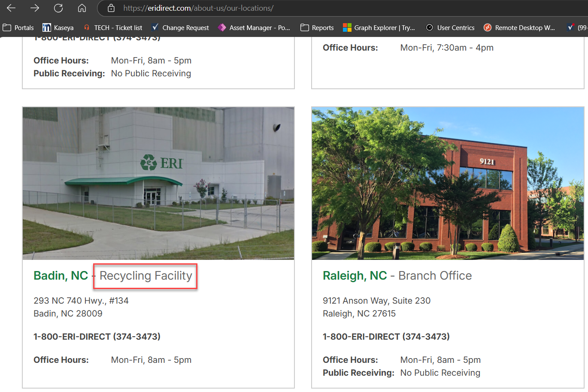This screenshot has height=392, width=588.
Task: Click the 293 NC 740 Hwy., #134 address
Action: [81, 301]
